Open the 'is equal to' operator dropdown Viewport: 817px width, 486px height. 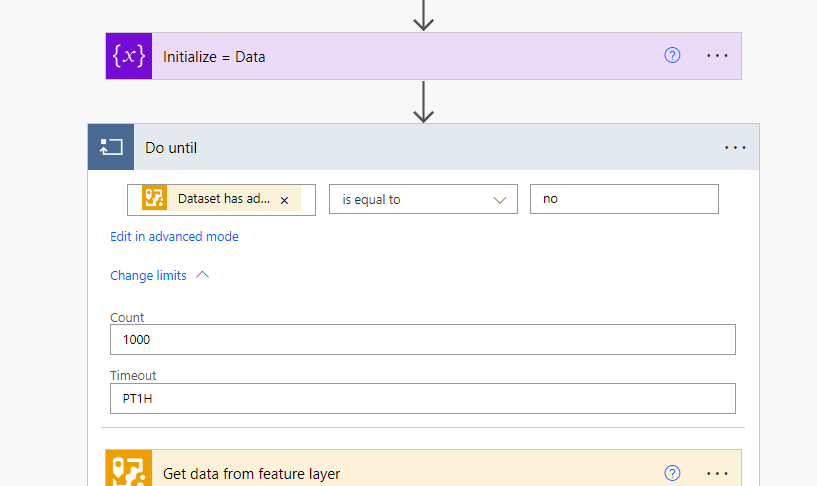[x=423, y=199]
